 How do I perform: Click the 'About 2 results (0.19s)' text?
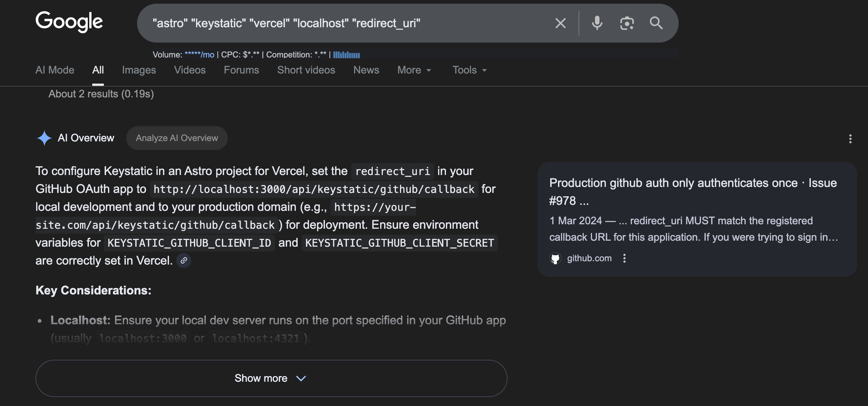[x=101, y=94]
